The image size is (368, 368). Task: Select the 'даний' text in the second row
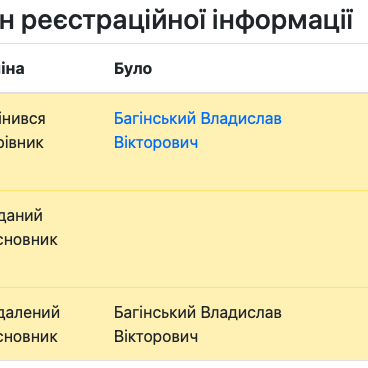coord(21,216)
